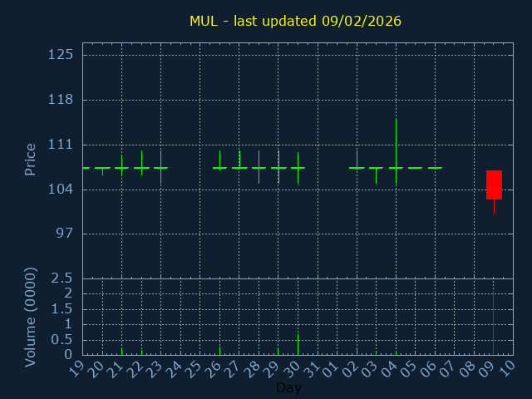The height and width of the screenshot is (399, 532).
Task: Click the tall green wick on day 04
Action: [x=396, y=141]
